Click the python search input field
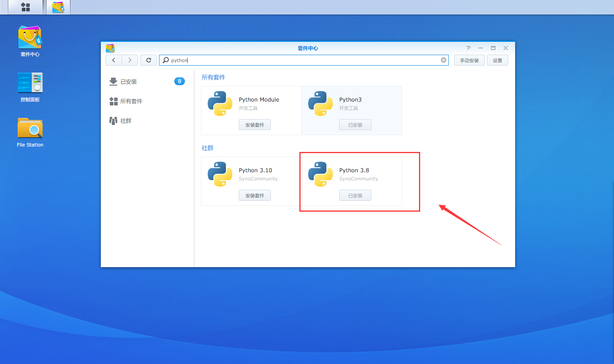The image size is (614, 364). pyautogui.click(x=305, y=60)
